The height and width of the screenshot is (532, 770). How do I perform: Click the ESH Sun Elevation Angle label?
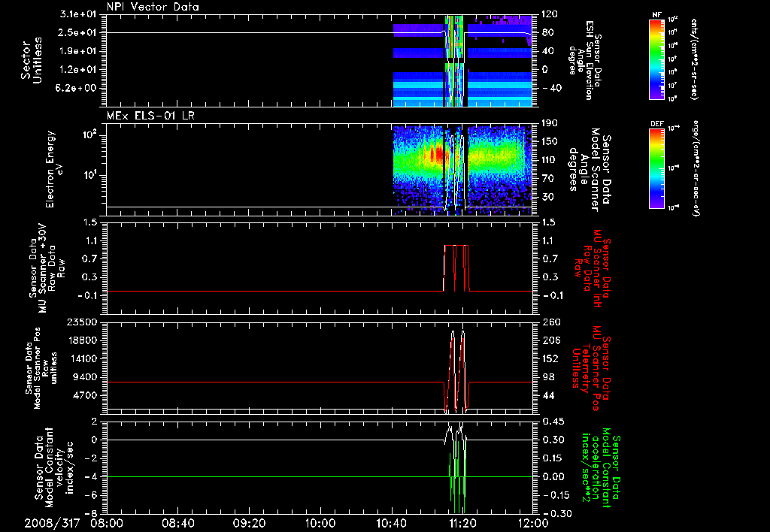584,60
